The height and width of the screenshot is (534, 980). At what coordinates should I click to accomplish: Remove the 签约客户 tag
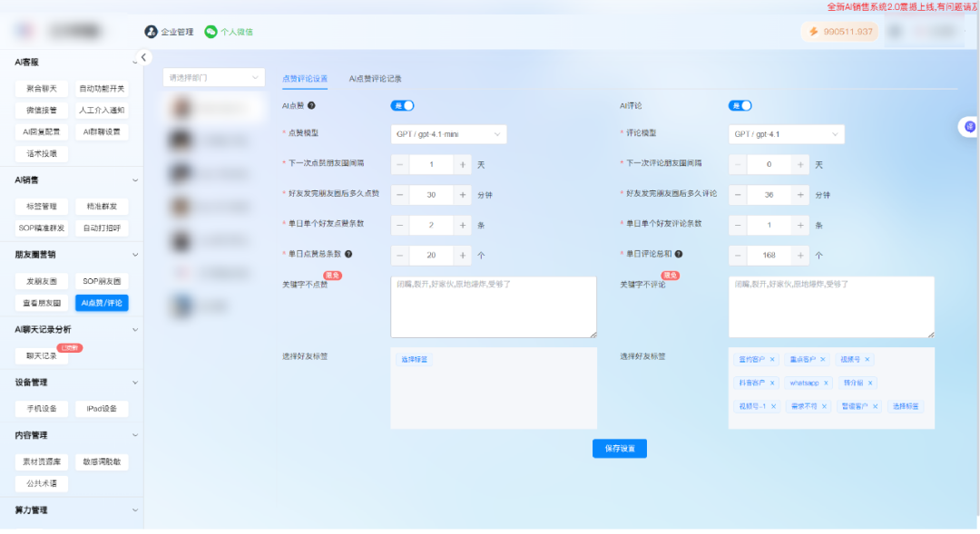pos(772,360)
